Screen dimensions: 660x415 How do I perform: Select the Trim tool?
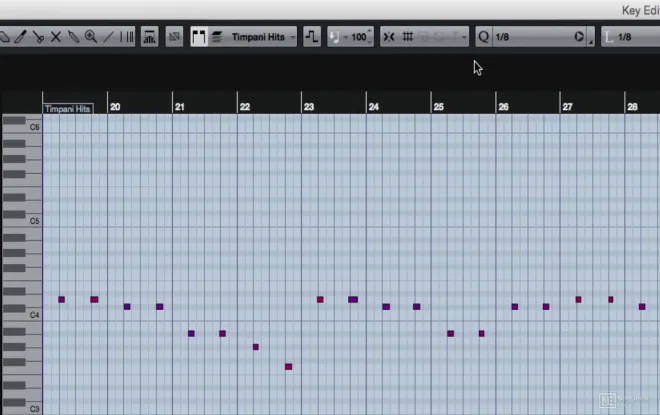click(20, 37)
